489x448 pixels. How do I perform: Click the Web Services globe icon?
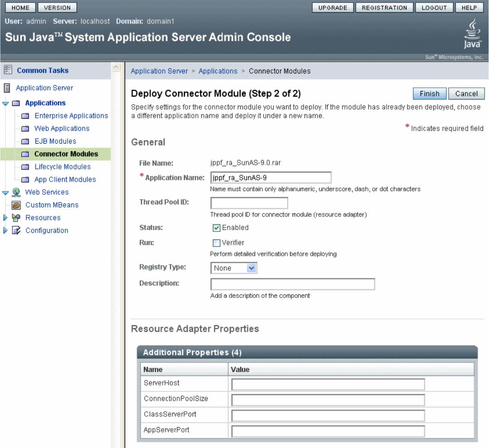(16, 192)
